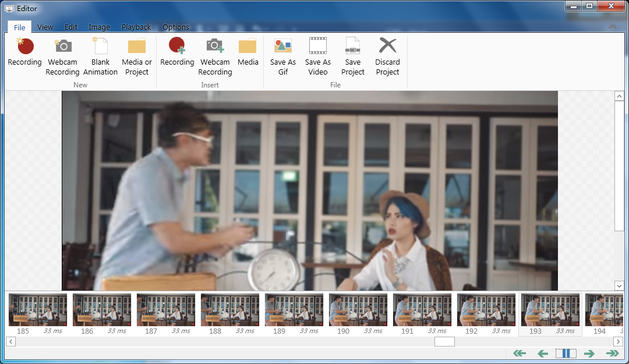The height and width of the screenshot is (364, 629).
Task: Click Save As Gif
Action: [283, 56]
